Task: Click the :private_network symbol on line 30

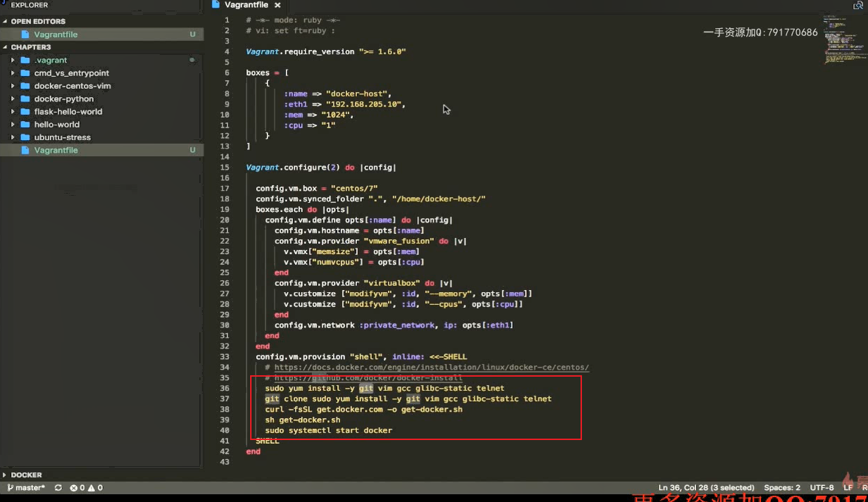Action: (x=397, y=325)
